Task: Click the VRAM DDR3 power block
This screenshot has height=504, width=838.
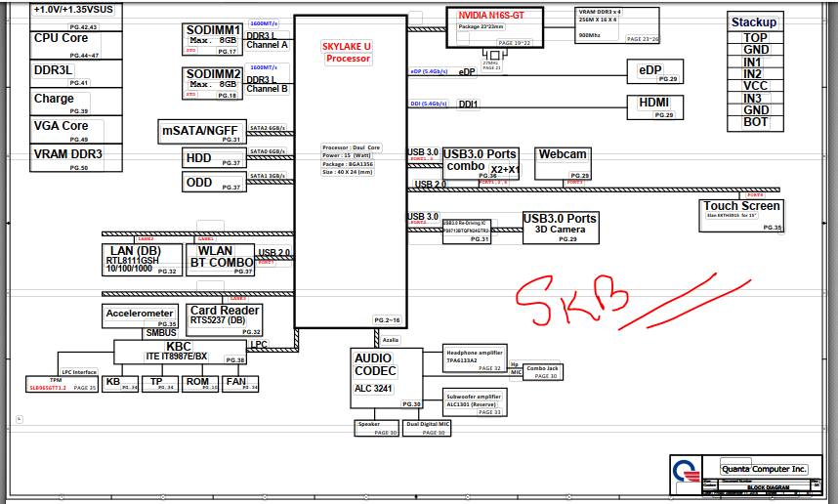Action: (x=76, y=158)
